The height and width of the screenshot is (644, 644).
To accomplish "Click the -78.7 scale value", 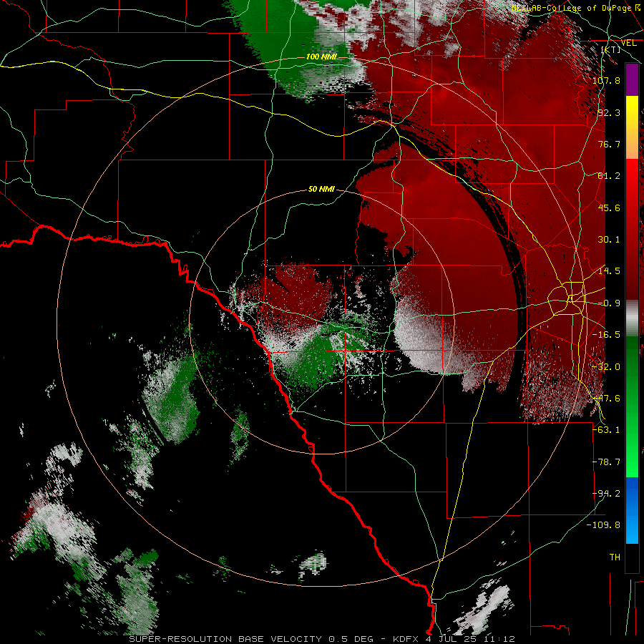I will pyautogui.click(x=606, y=462).
